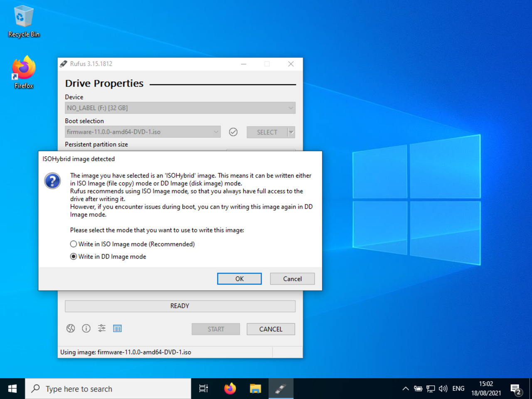
Task: Open the Device drive dropdown
Action: [180, 108]
